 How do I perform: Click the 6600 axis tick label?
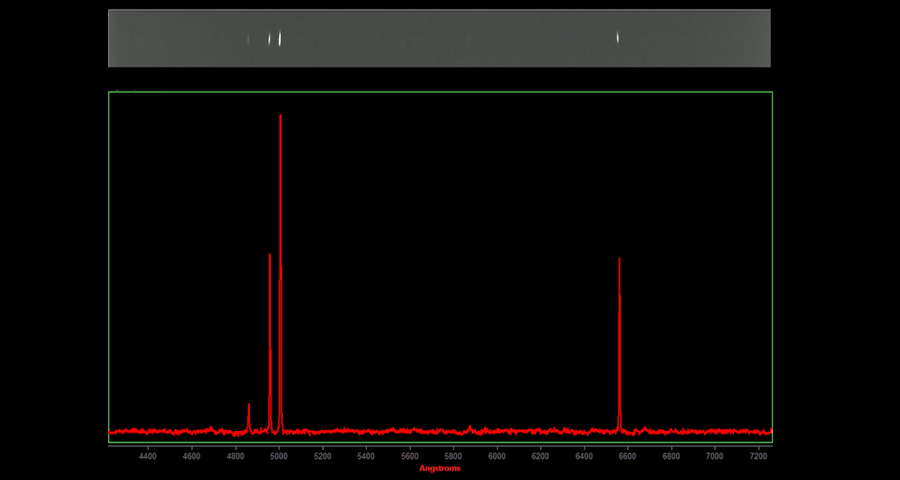tap(628, 456)
